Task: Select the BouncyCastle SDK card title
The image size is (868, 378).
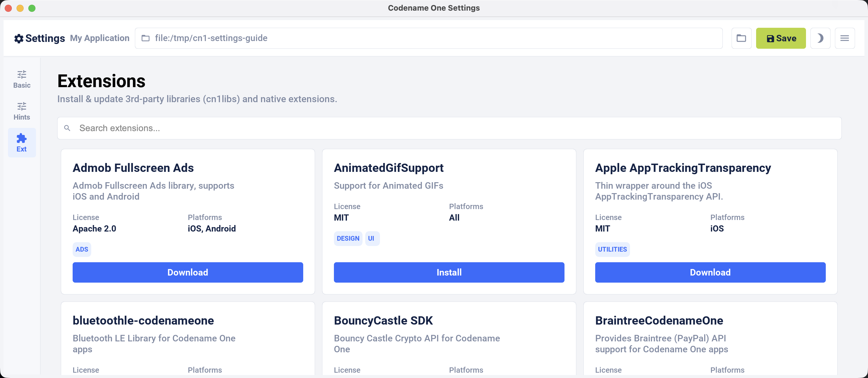Action: point(383,320)
